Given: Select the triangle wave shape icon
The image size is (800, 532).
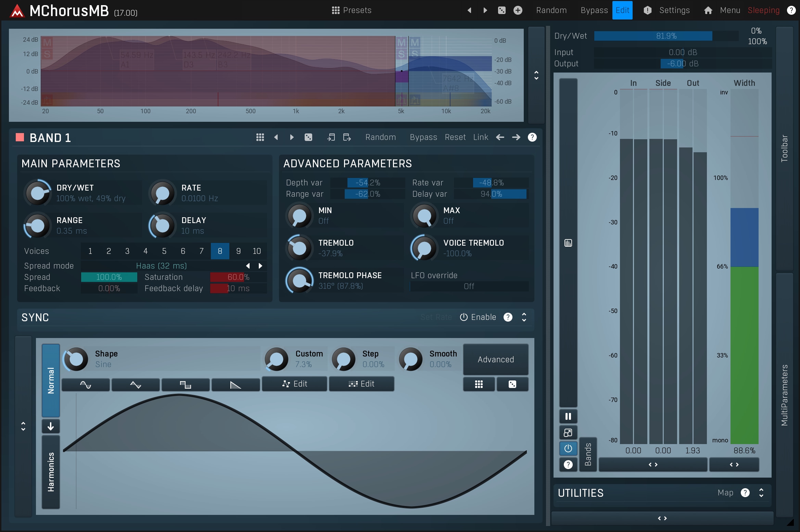Looking at the screenshot, I should tap(136, 385).
